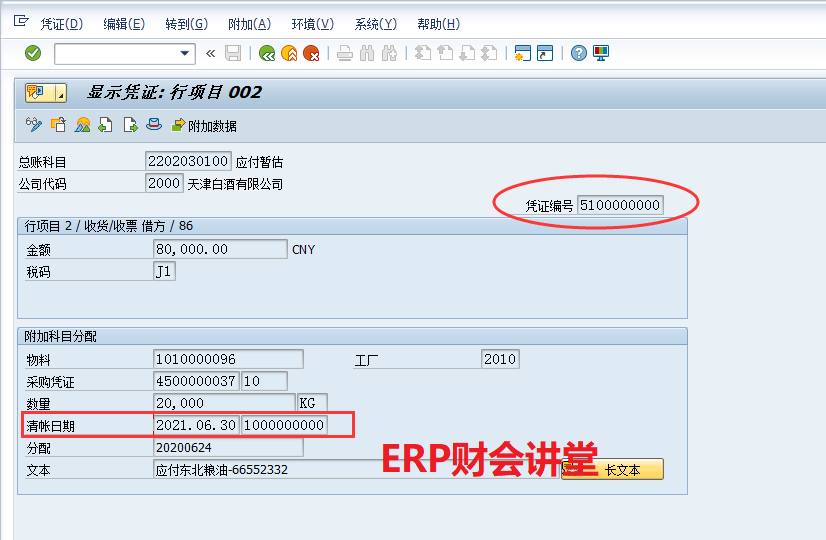This screenshot has height=540, width=826.
Task: Click the 采购凭证 field 4500000037
Action: [x=196, y=381]
